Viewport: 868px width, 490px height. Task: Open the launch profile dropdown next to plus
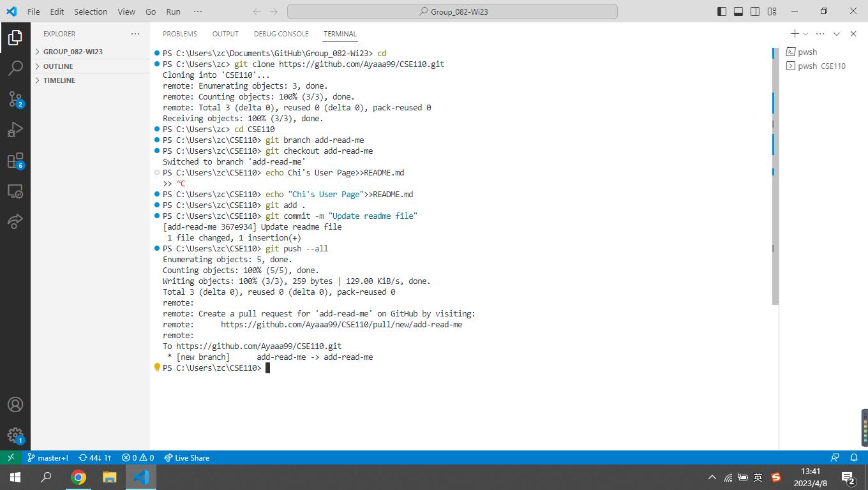(805, 34)
